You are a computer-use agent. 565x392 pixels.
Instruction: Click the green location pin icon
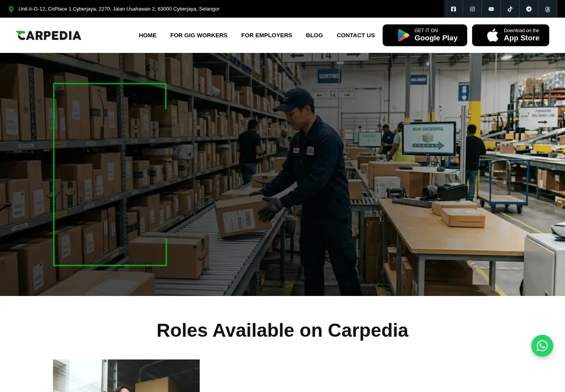coord(11,9)
